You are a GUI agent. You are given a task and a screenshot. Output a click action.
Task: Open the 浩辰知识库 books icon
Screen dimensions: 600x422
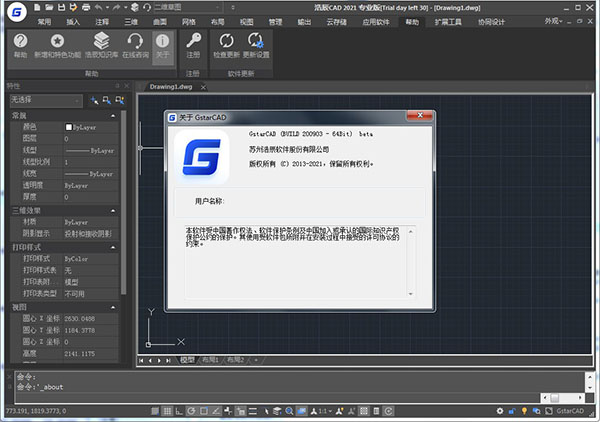point(101,46)
